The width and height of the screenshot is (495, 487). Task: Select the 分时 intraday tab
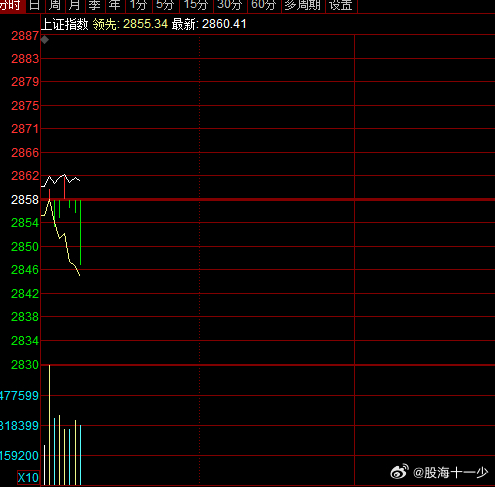pos(12,6)
